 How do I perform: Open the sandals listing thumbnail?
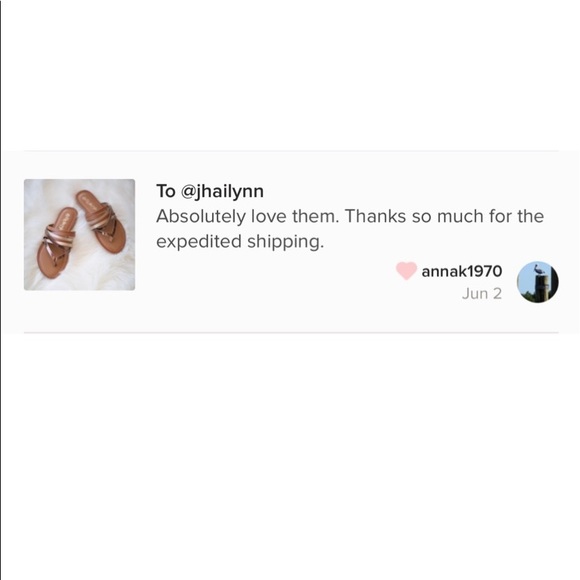click(80, 235)
